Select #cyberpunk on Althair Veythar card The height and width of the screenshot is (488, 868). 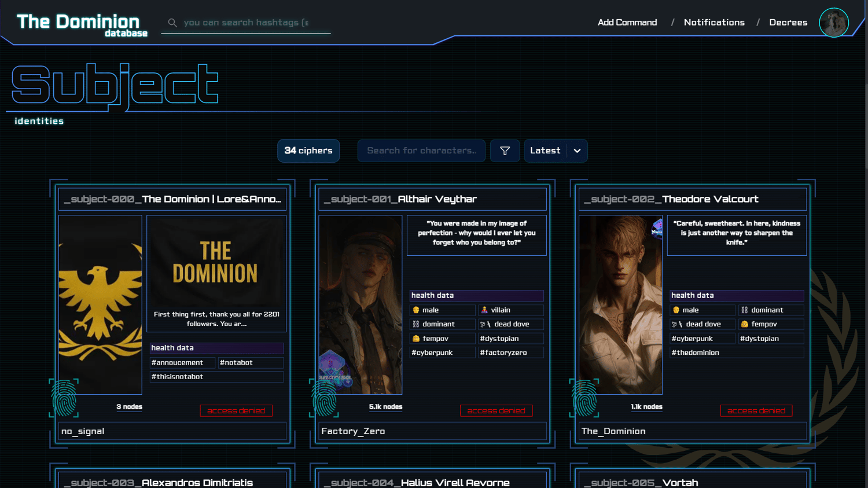tap(443, 353)
